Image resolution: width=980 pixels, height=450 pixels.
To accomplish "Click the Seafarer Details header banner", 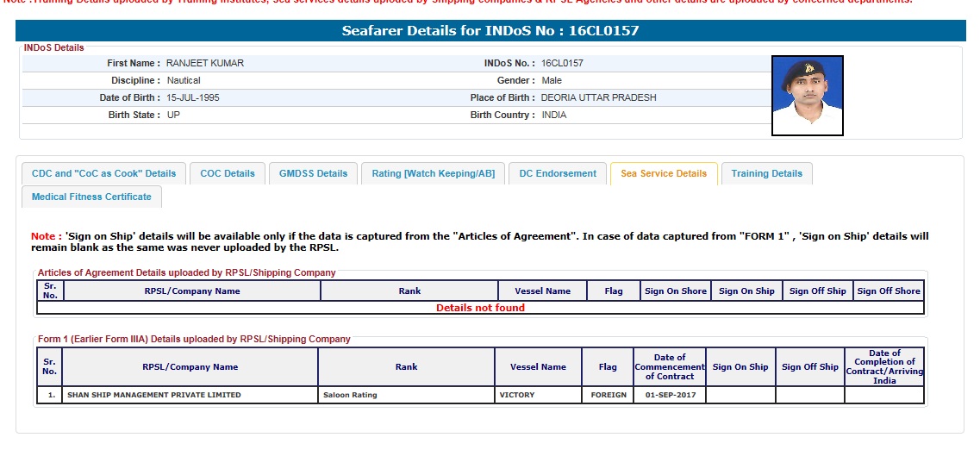I will point(490,31).
